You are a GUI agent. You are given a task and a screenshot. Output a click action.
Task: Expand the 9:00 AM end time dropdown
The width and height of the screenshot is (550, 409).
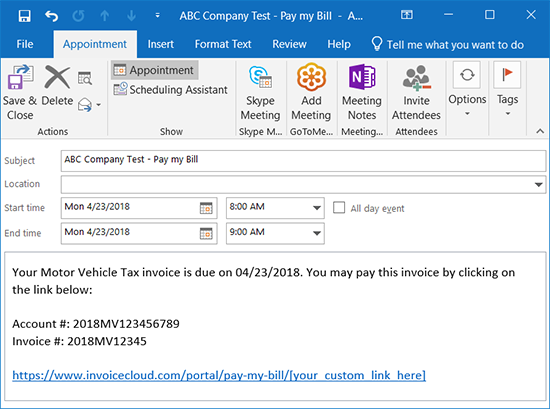pos(317,233)
